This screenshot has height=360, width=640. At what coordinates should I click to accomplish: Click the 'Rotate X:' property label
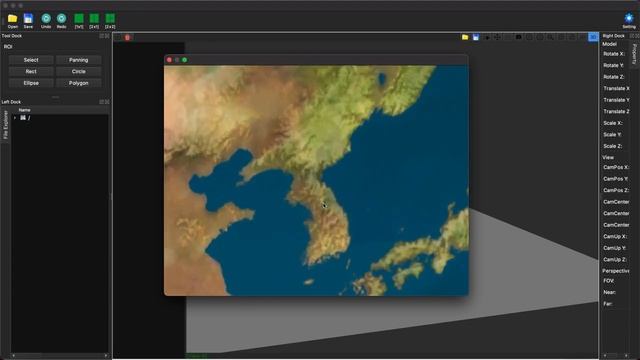coord(613,54)
